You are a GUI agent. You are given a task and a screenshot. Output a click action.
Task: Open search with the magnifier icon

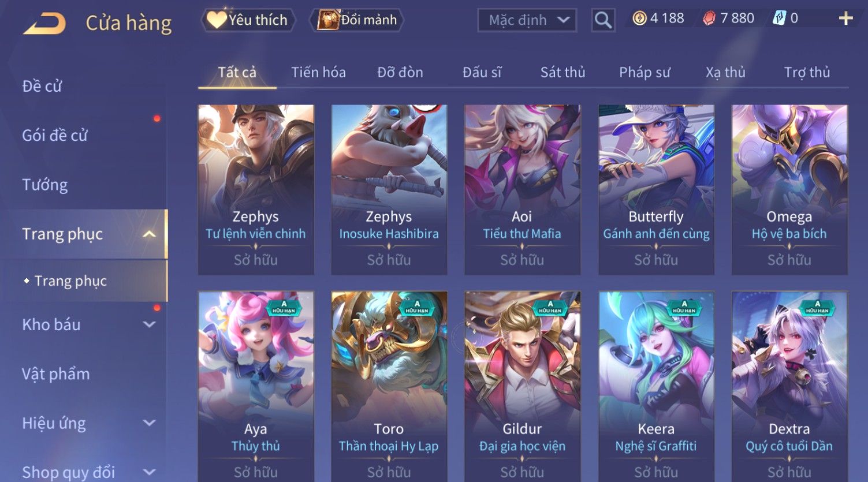(x=603, y=20)
